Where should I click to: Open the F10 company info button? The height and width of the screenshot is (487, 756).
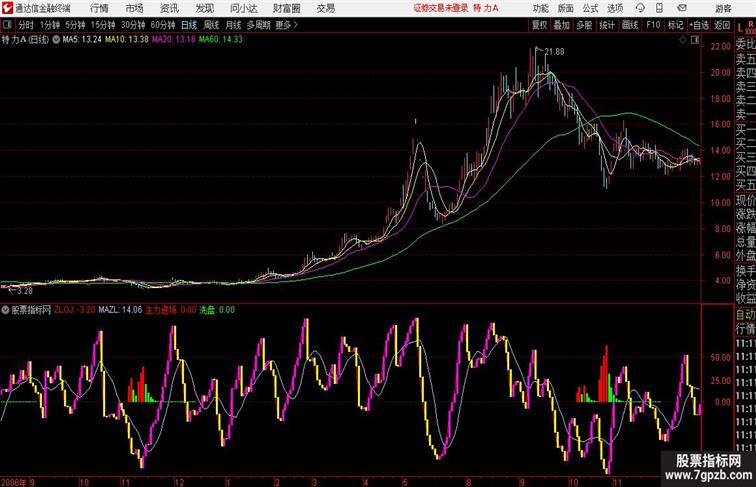[653, 25]
